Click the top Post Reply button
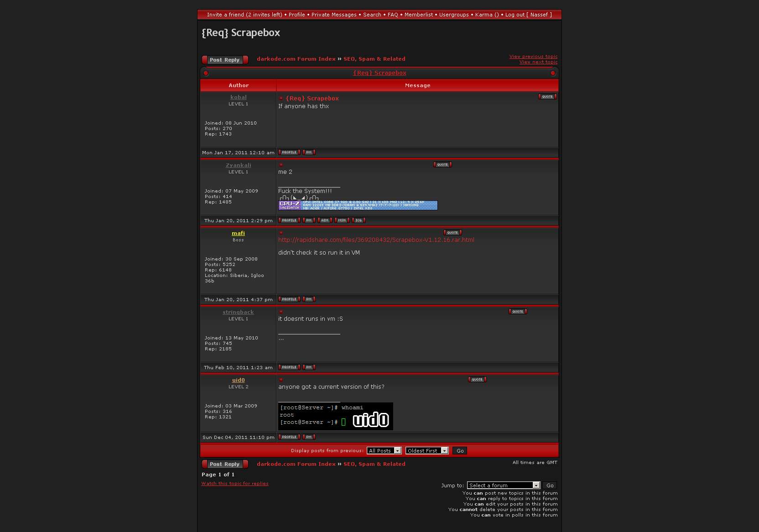The image size is (759, 532). (x=225, y=60)
